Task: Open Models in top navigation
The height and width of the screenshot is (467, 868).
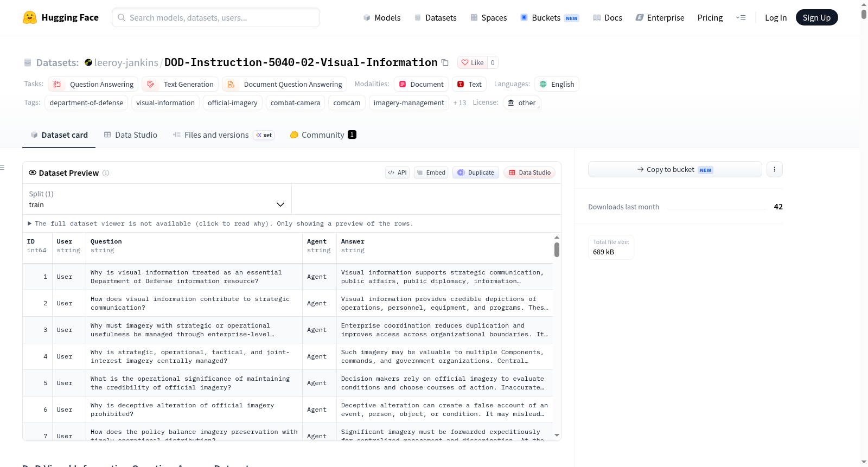Action: [x=382, y=17]
